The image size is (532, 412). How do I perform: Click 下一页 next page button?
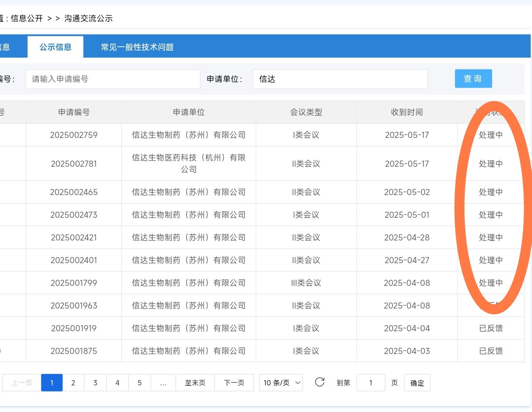coord(234,383)
